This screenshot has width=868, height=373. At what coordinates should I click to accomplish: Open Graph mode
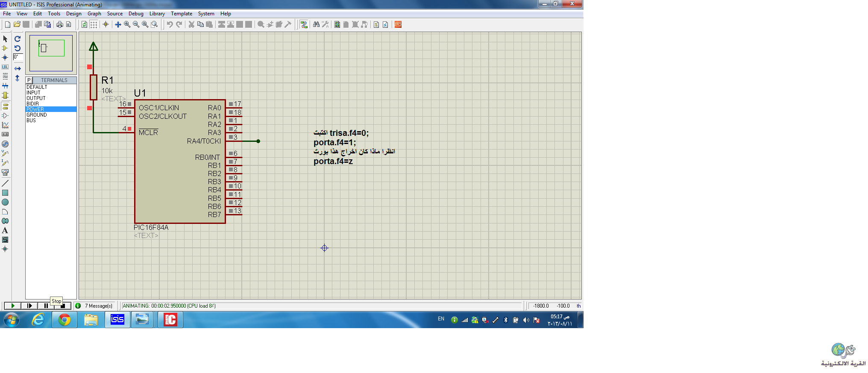5,125
